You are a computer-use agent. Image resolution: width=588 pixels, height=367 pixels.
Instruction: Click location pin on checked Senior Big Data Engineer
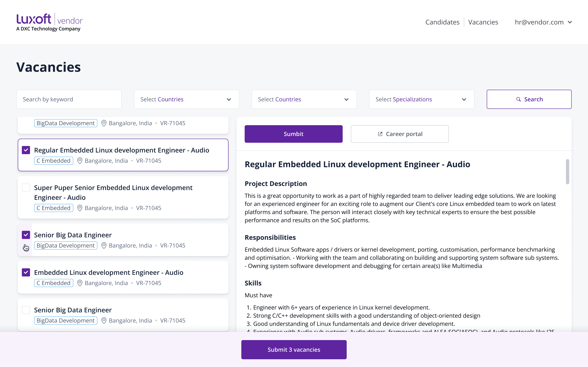point(104,245)
